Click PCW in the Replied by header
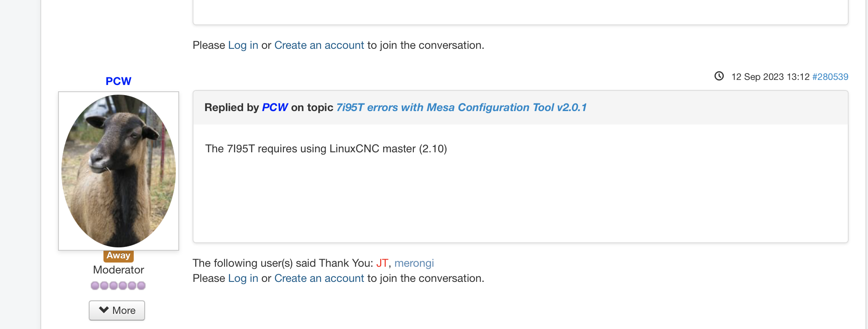868x329 pixels. 275,107
